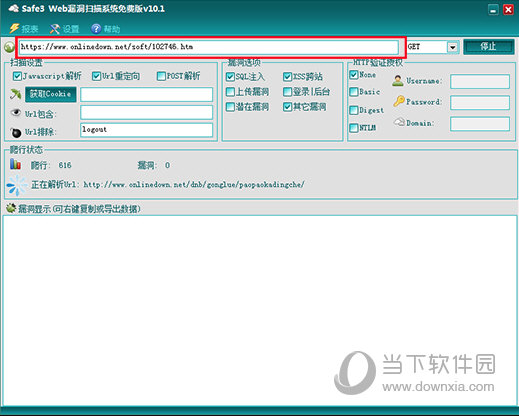Click the bomb icon next to Url排除
The image size is (519, 416).
(16, 132)
